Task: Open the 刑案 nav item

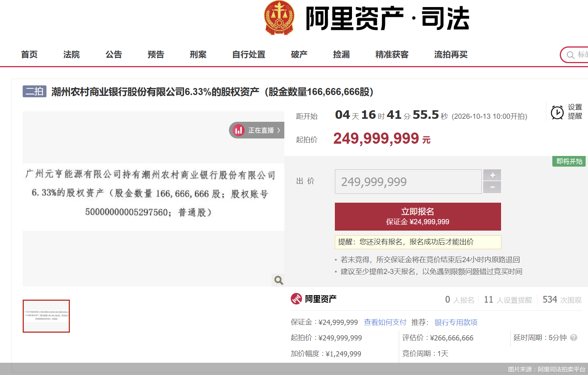Action: point(198,55)
